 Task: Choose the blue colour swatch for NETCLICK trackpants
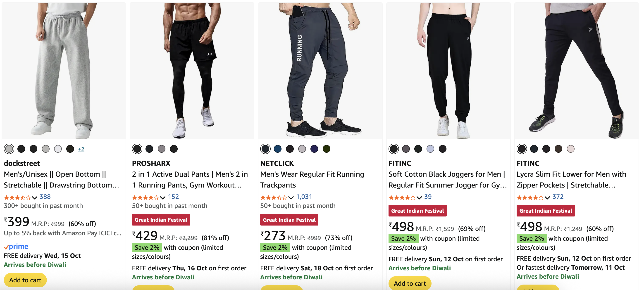click(277, 149)
